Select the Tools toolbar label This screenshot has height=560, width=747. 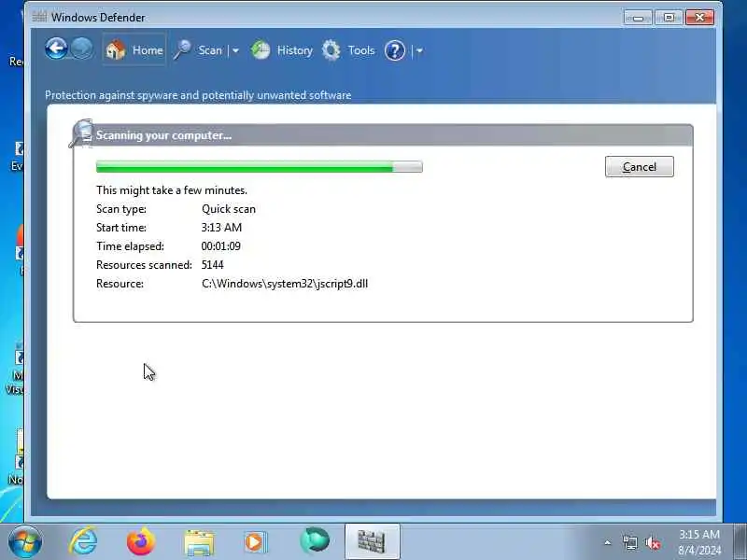tap(361, 50)
